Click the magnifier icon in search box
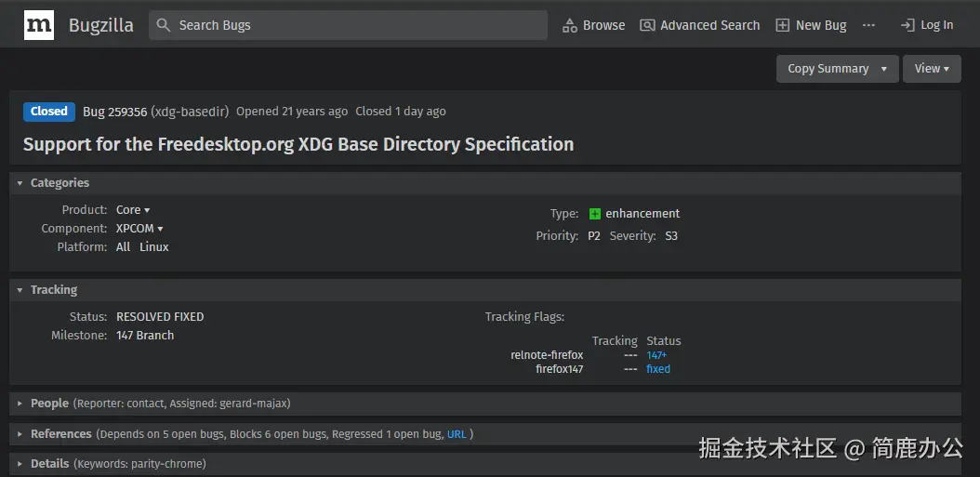The image size is (980, 477). click(x=163, y=25)
